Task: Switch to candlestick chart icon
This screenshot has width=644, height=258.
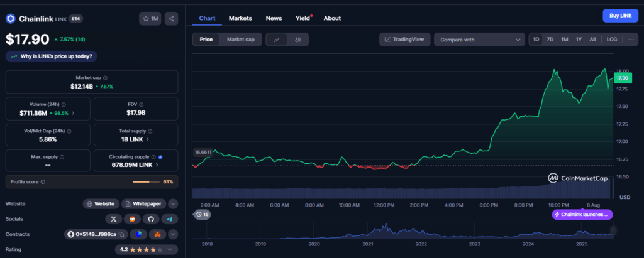Action: coord(297,40)
